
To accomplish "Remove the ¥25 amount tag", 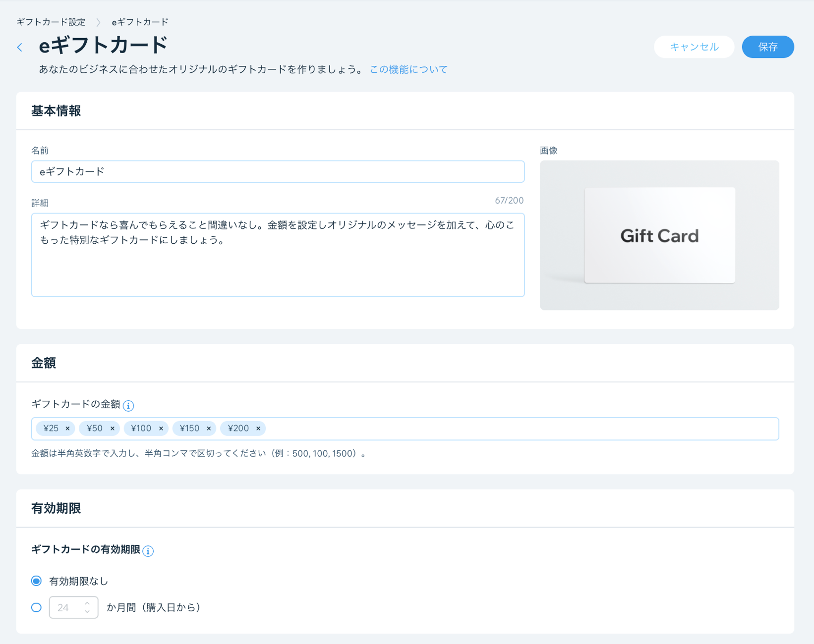I will (67, 429).
